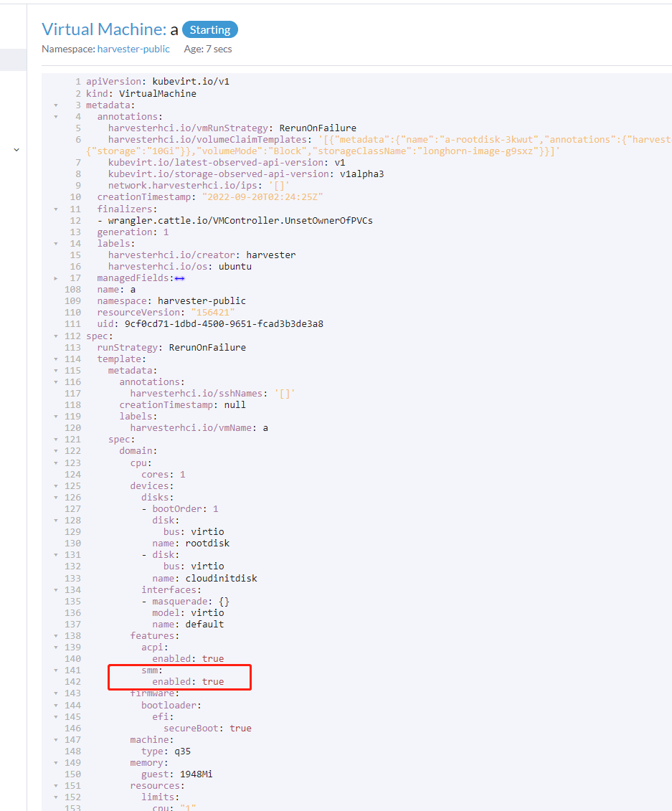Click the guest: 1948Mi line

[177, 774]
